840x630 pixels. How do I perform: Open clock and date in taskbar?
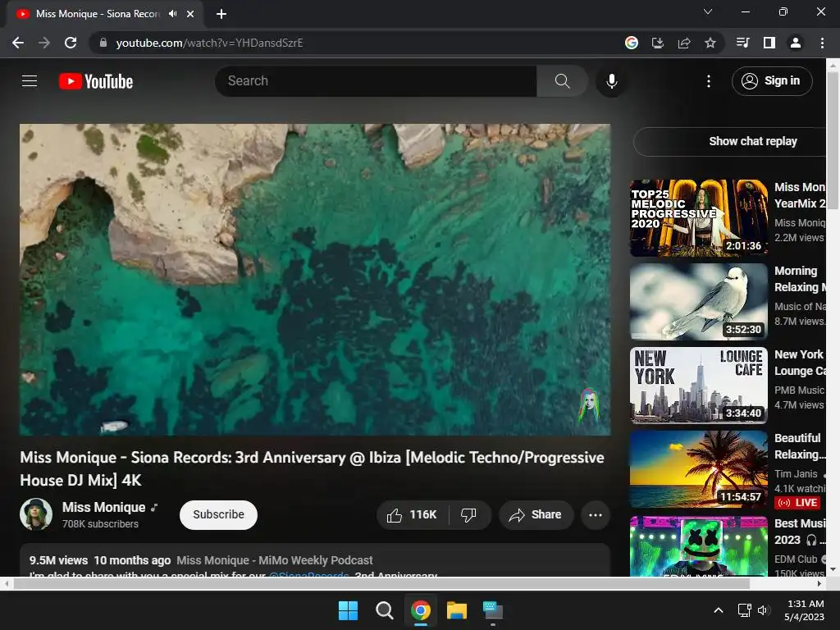pos(804,610)
